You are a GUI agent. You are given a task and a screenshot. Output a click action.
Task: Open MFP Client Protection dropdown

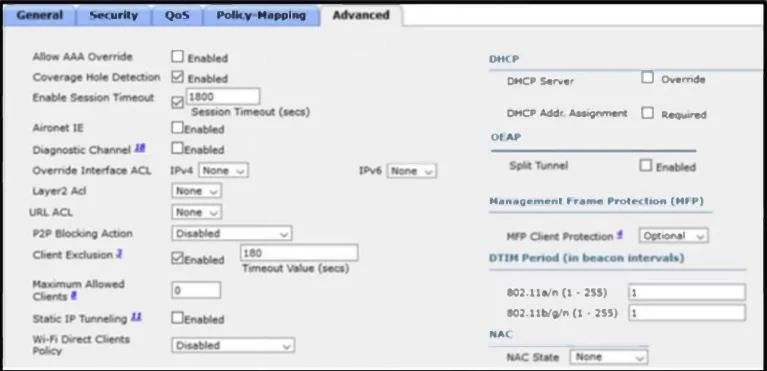pos(674,236)
